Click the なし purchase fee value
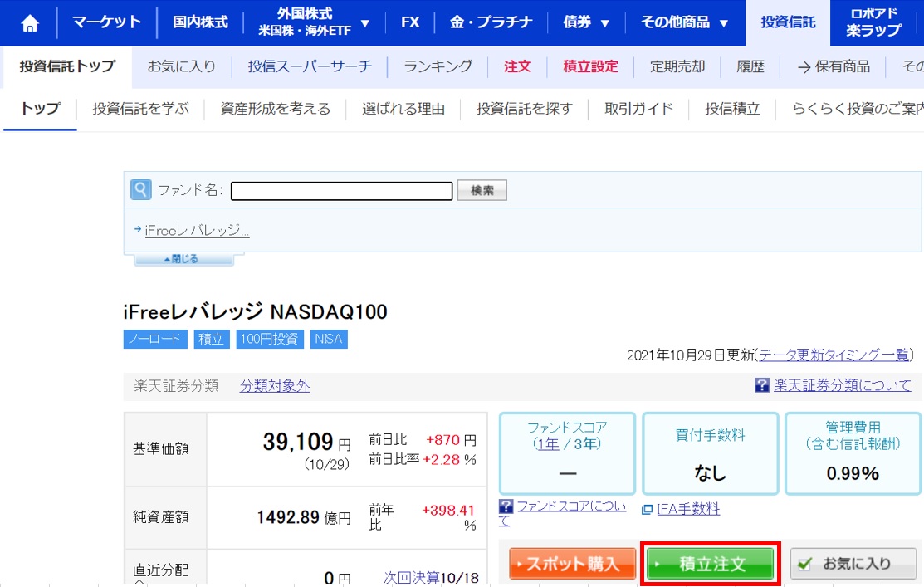This screenshot has width=924, height=587. point(710,473)
